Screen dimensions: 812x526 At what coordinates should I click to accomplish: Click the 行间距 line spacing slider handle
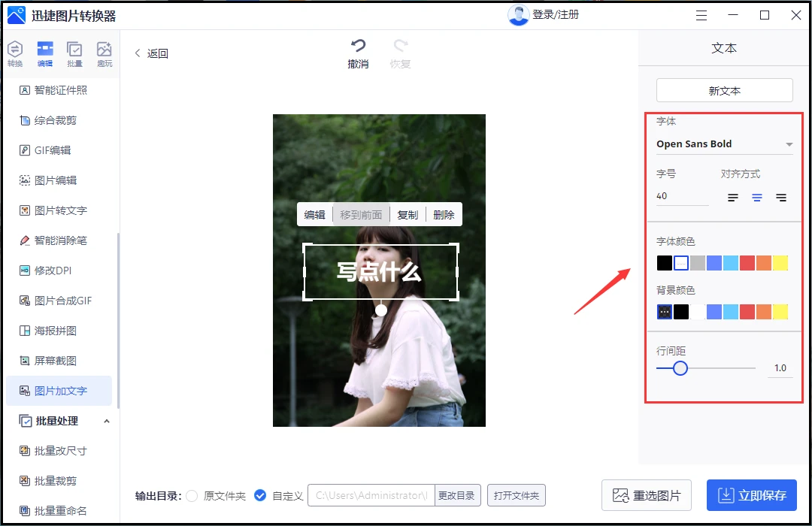point(680,368)
